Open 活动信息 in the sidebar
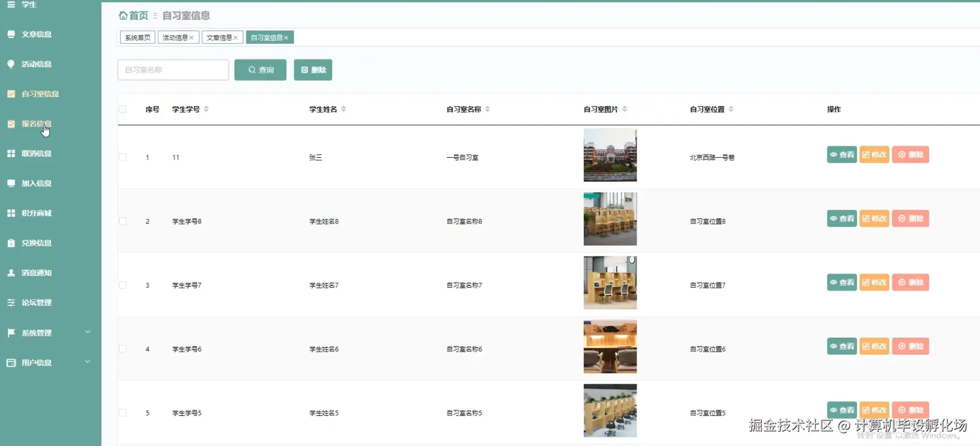 [36, 64]
